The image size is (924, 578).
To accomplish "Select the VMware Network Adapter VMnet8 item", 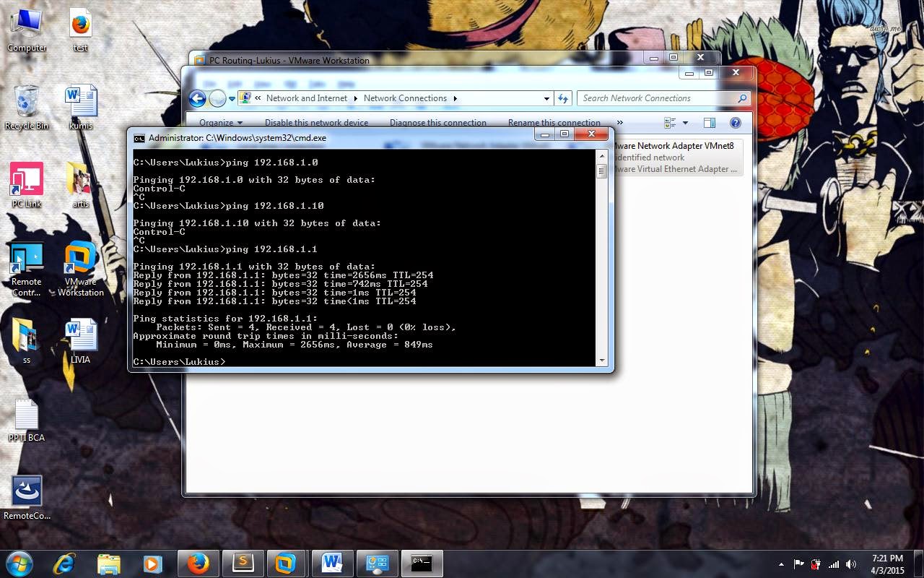I will tap(677, 158).
